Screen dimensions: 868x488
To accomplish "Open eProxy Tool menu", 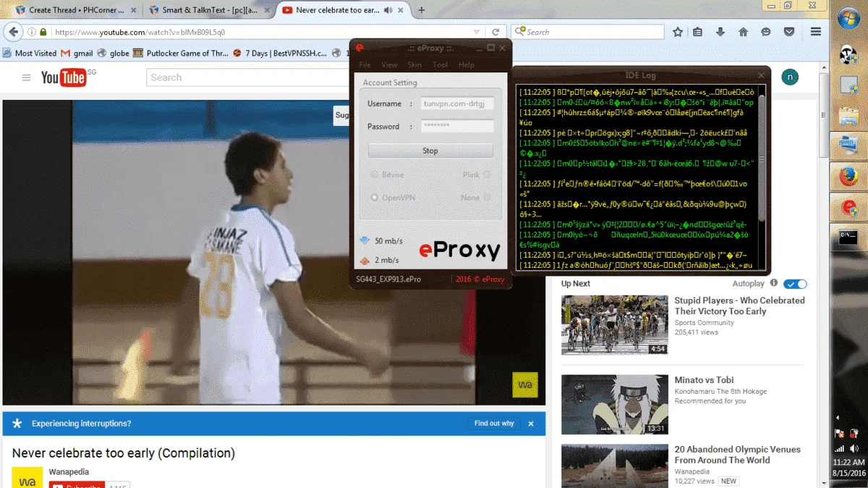I will point(440,65).
